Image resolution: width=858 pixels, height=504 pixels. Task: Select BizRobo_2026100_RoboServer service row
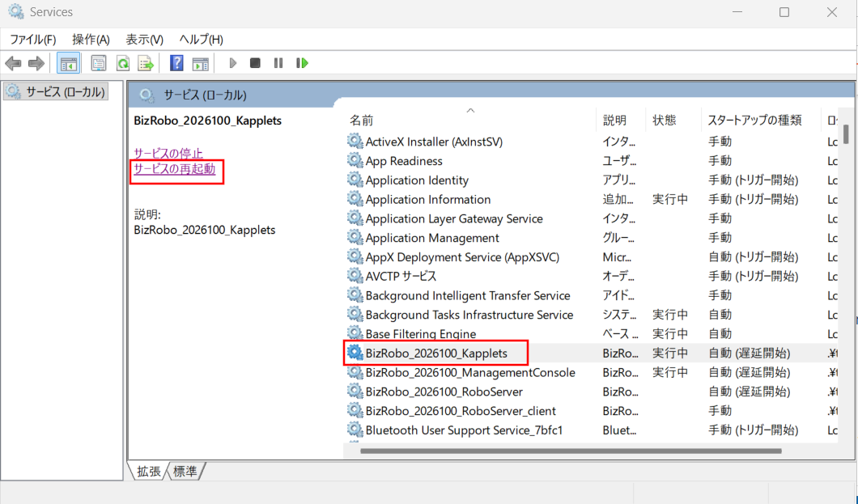tap(444, 392)
